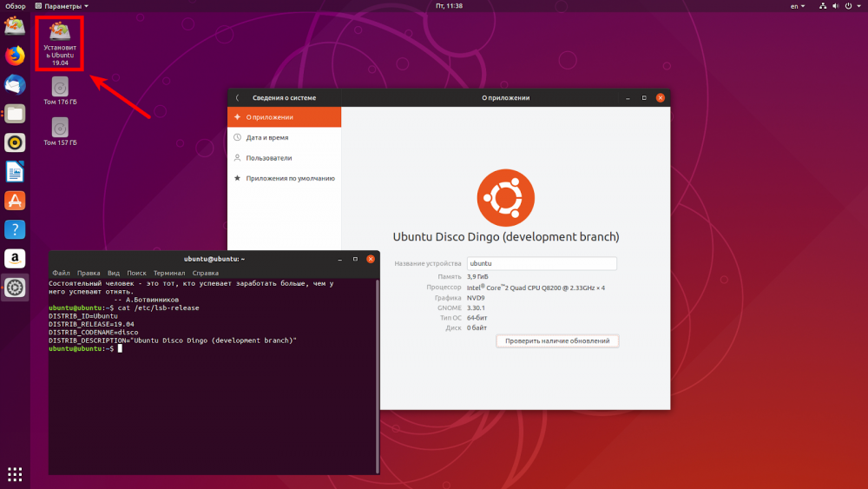This screenshot has width=868, height=489.
Task: Click Проверить наличие обновлений button
Action: tap(557, 341)
